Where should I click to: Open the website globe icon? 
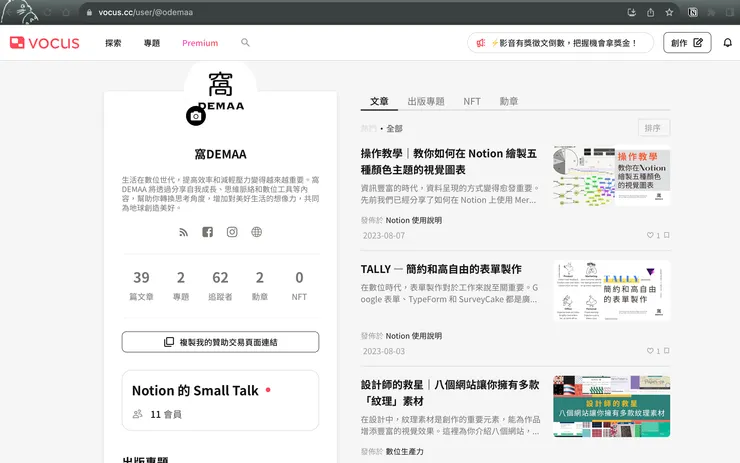[x=256, y=232]
